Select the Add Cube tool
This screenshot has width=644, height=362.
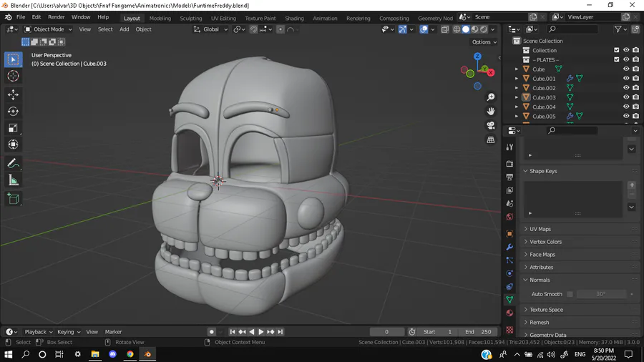click(13, 200)
